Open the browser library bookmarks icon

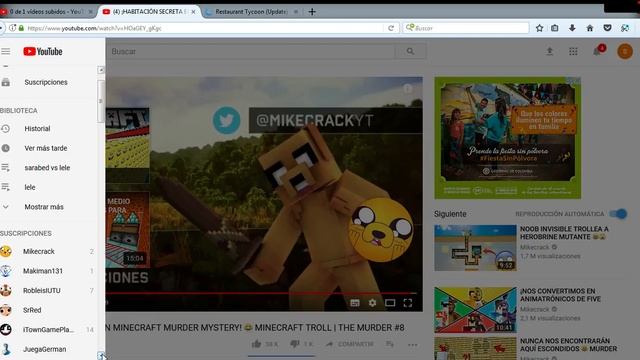[x=555, y=28]
